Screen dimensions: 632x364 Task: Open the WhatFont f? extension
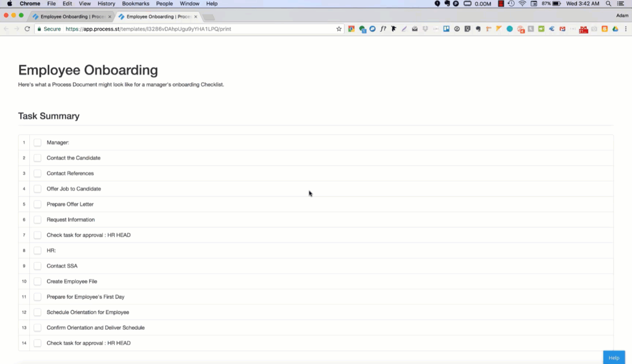click(x=383, y=29)
